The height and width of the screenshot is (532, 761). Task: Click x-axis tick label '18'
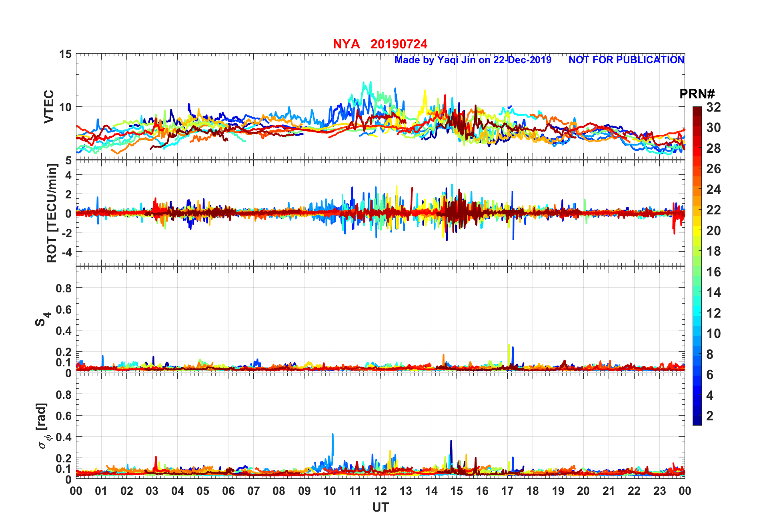[x=533, y=491]
